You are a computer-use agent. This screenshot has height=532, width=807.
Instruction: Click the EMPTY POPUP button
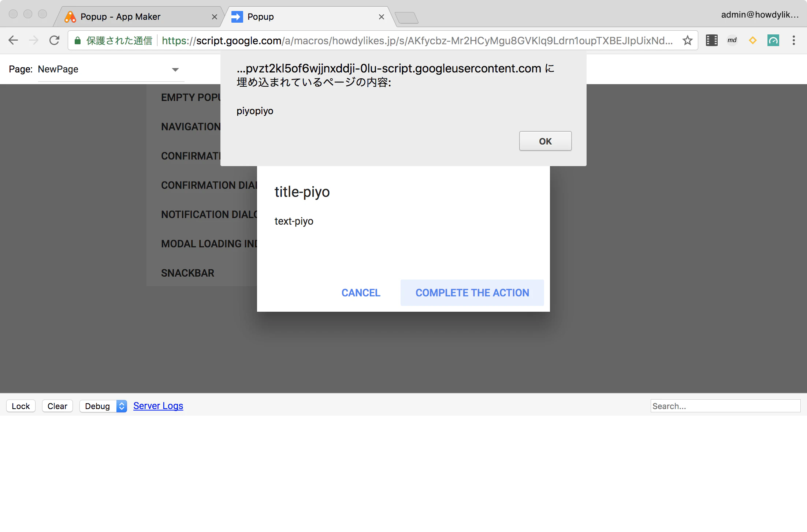tap(190, 97)
